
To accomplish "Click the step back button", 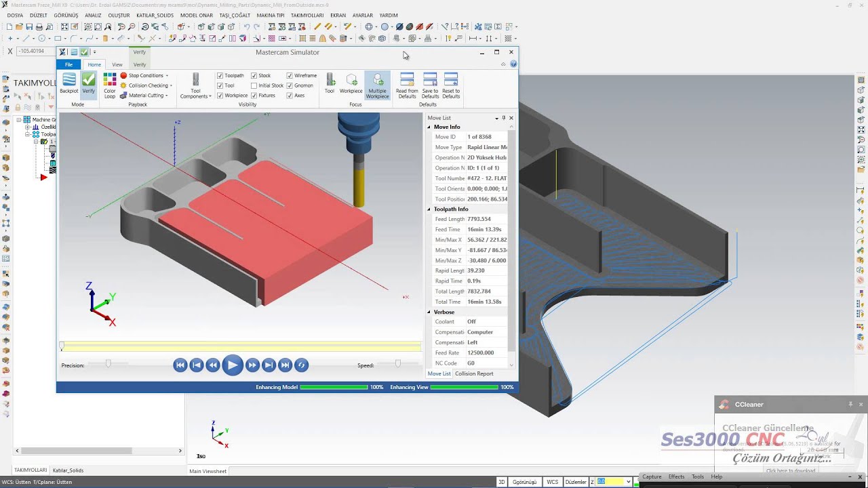I will click(213, 365).
